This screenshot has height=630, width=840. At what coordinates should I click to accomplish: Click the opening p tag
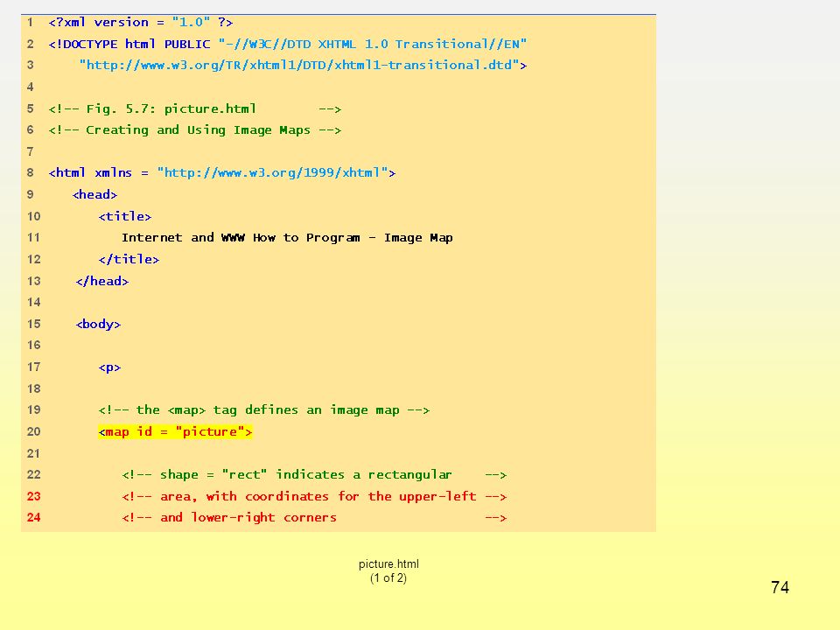(110, 367)
